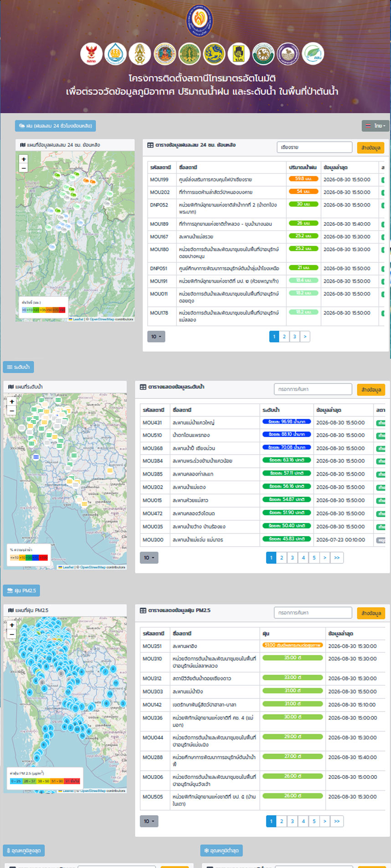
Task: Go to page 2 of the rainfall table
Action: click(284, 337)
